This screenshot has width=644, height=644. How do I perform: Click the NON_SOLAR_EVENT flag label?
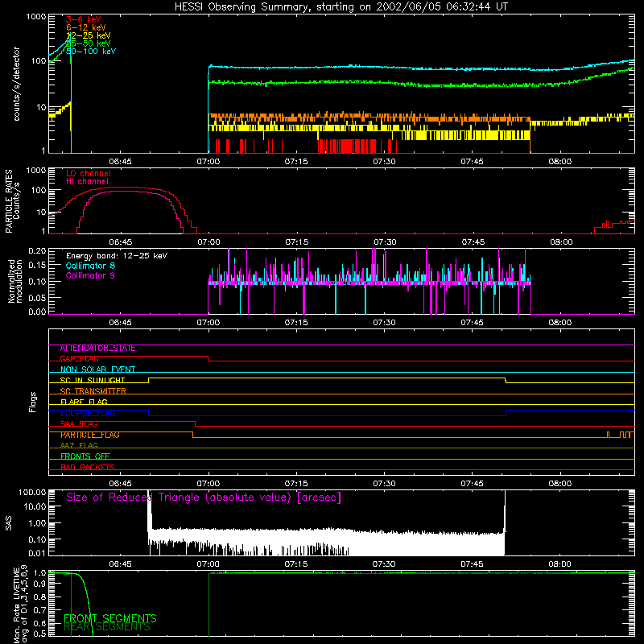97,369
